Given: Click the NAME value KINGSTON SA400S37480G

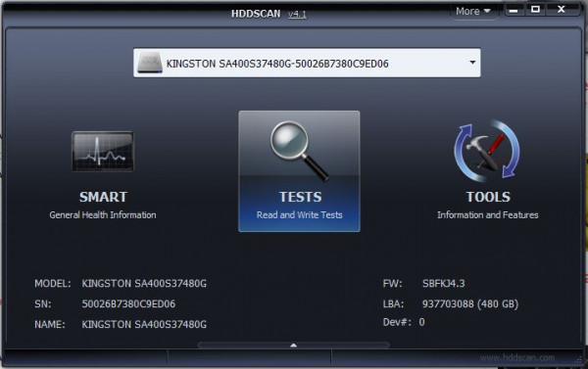Looking at the screenshot, I should coord(144,324).
